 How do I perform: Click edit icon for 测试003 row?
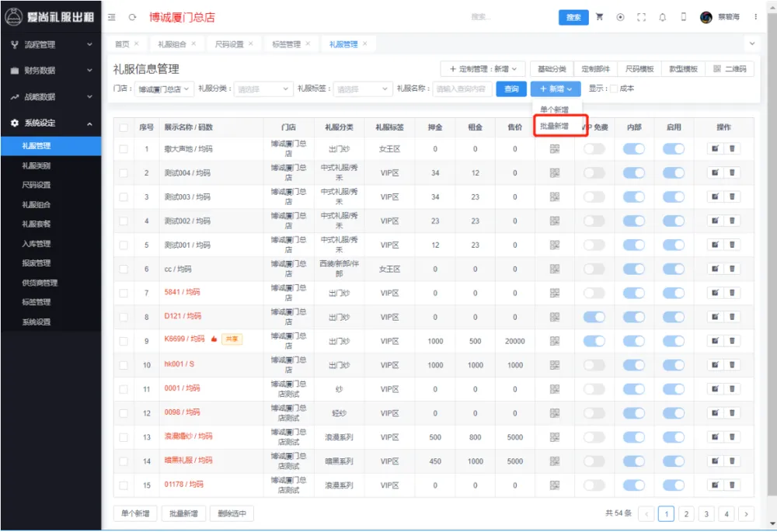click(713, 197)
